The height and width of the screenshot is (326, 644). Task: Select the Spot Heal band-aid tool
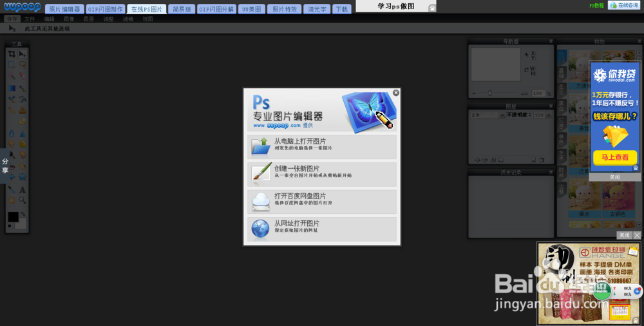pos(22,166)
